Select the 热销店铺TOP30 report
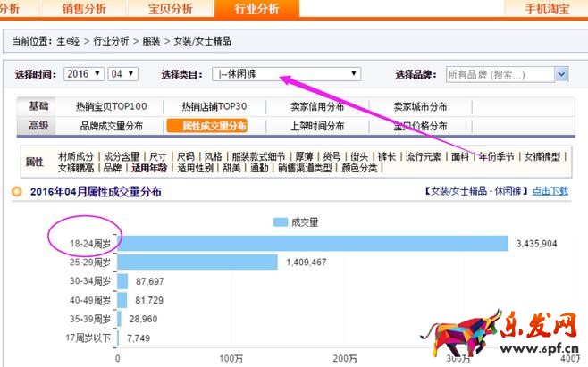The width and height of the screenshot is (588, 367). tap(214, 106)
